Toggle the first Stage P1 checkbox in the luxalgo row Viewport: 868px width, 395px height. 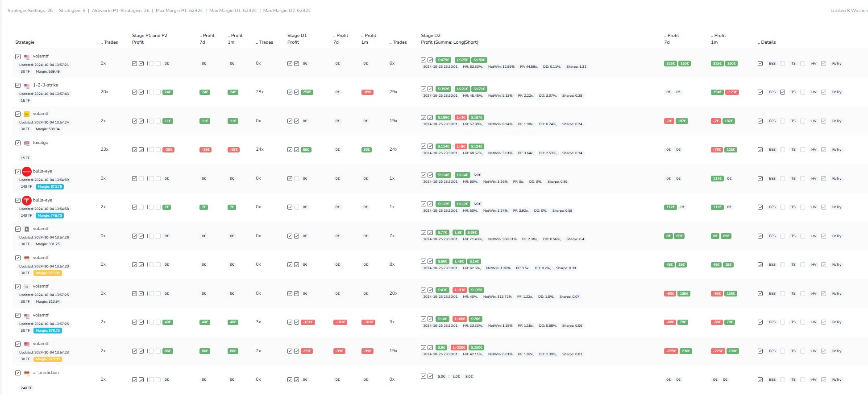click(x=134, y=150)
